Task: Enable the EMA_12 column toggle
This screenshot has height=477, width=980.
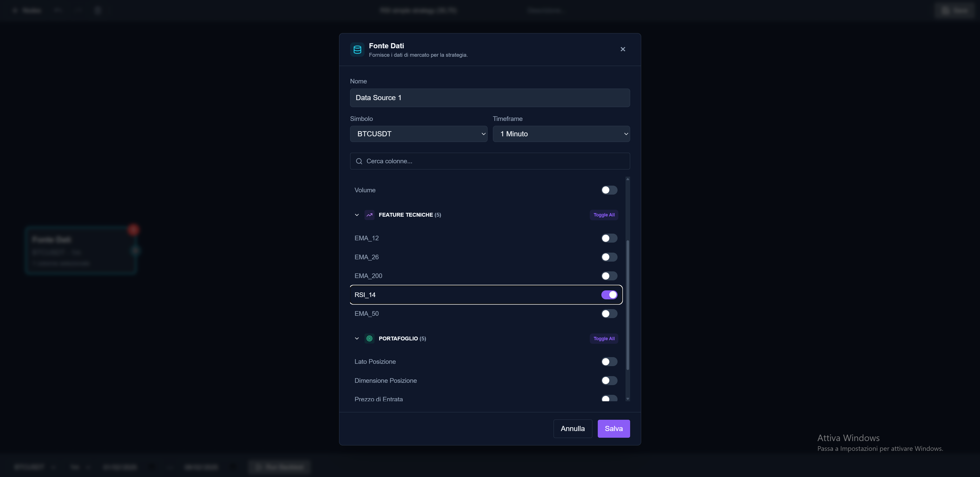Action: [x=609, y=238]
